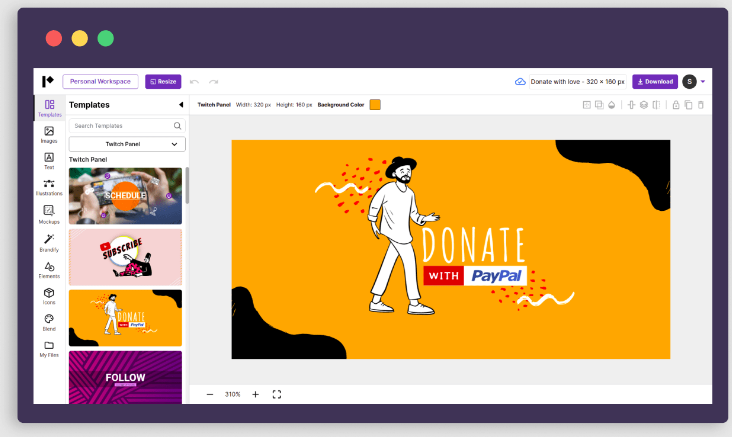Select the Donate PayPal template thumbnail
Image resolution: width=732 pixels, height=437 pixels.
[125, 318]
